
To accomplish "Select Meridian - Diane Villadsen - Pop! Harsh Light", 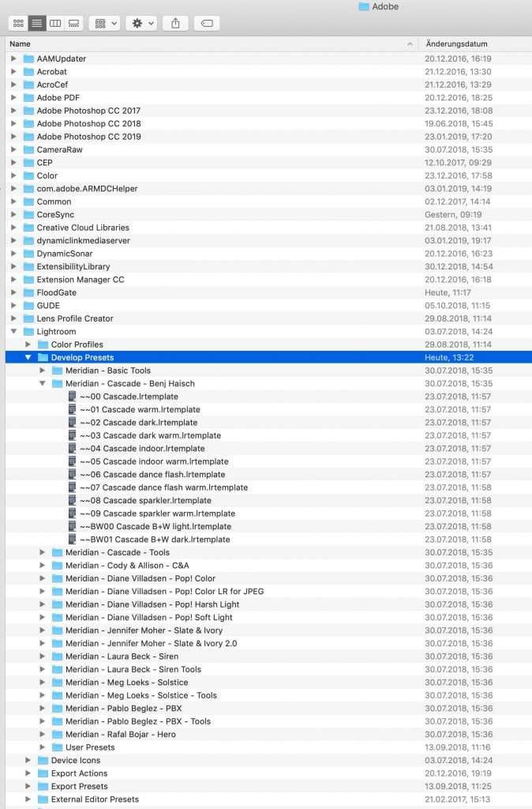I will 268,604.
